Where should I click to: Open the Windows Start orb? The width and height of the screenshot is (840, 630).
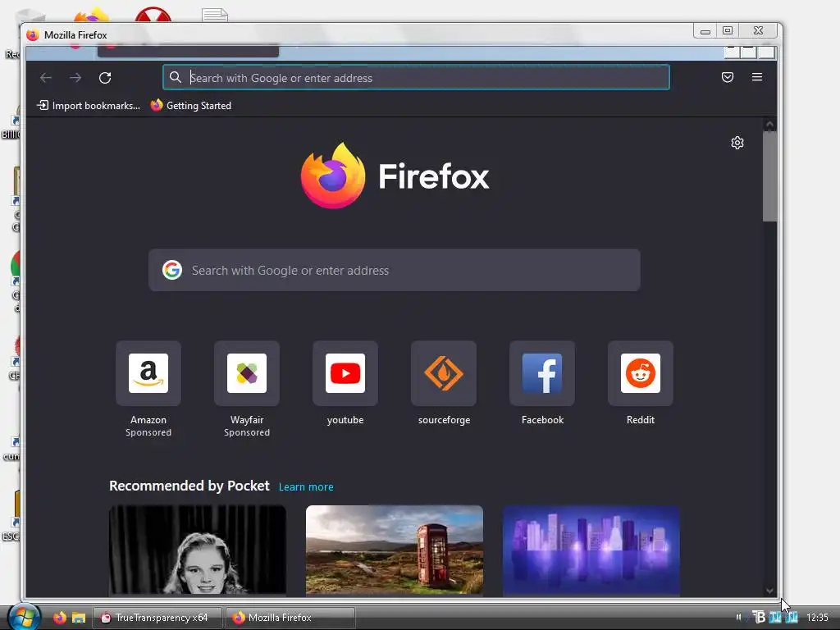[24, 617]
